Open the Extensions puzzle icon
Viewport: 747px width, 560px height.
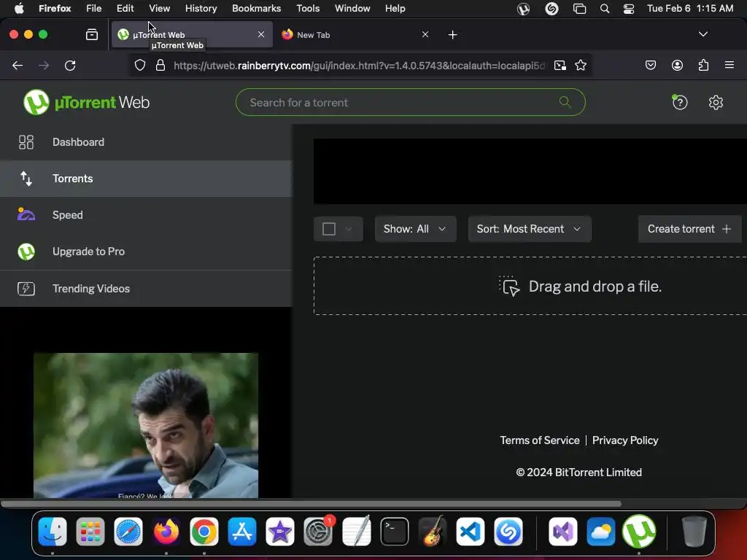703,65
